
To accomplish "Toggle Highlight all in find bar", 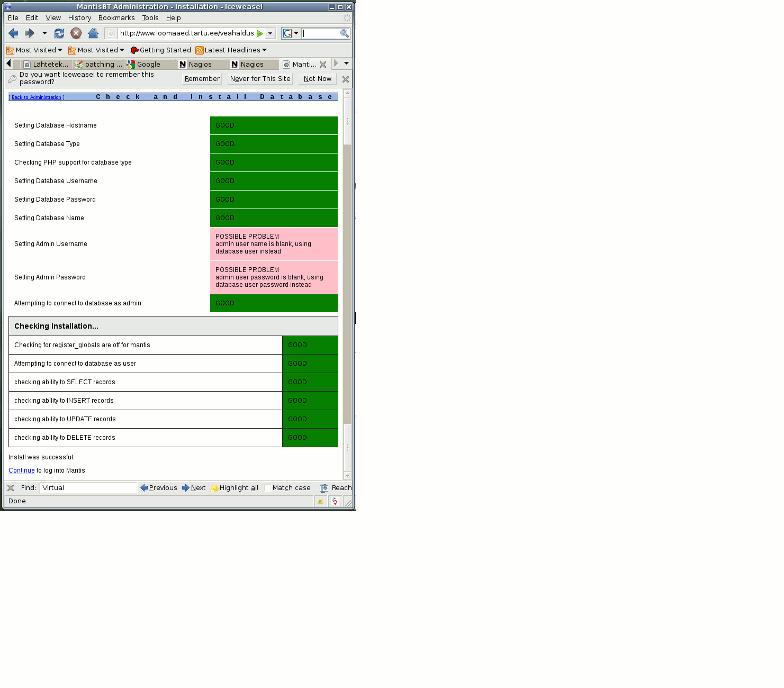I will tap(235, 488).
